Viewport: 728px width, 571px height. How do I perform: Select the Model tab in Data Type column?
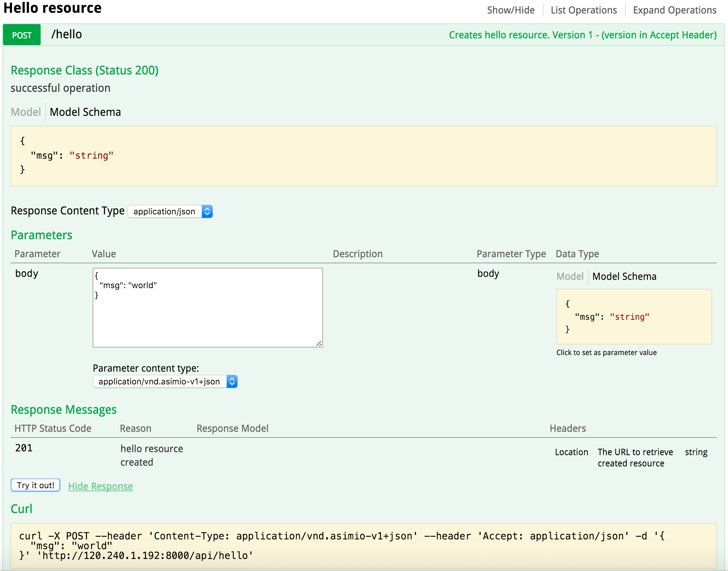[x=570, y=276]
